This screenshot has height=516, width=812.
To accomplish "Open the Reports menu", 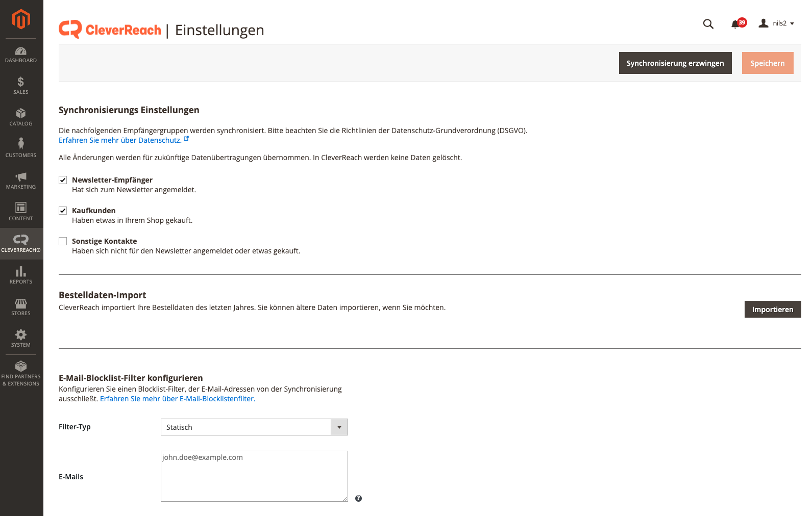I will point(21,275).
